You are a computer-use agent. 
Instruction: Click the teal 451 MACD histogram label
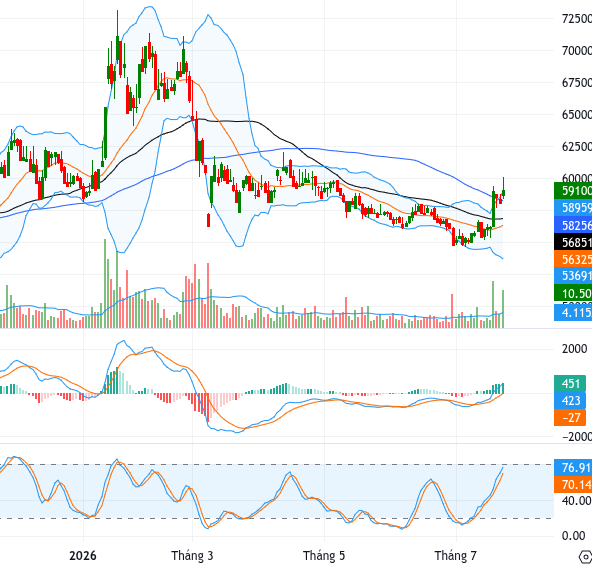(571, 384)
